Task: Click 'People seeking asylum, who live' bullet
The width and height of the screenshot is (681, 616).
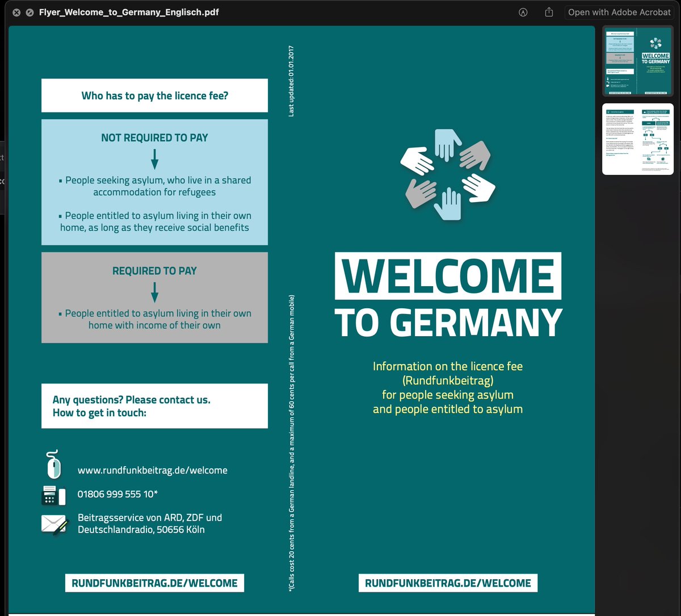Action: [154, 186]
